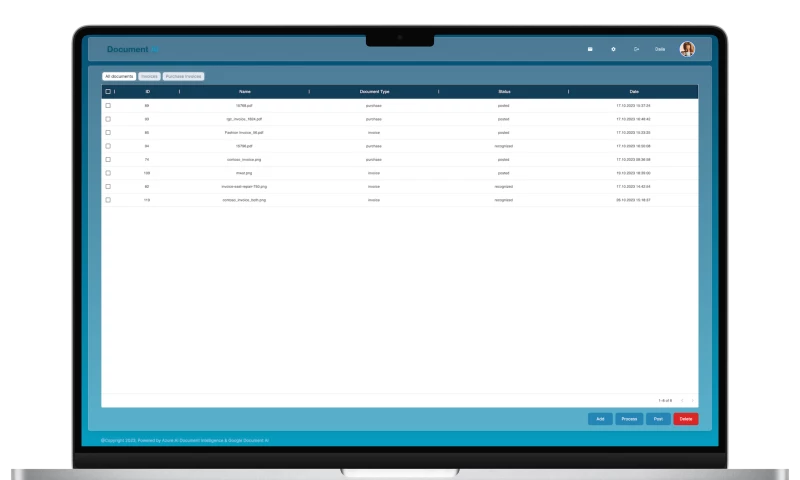Click the username label beside the avatar

pos(660,49)
